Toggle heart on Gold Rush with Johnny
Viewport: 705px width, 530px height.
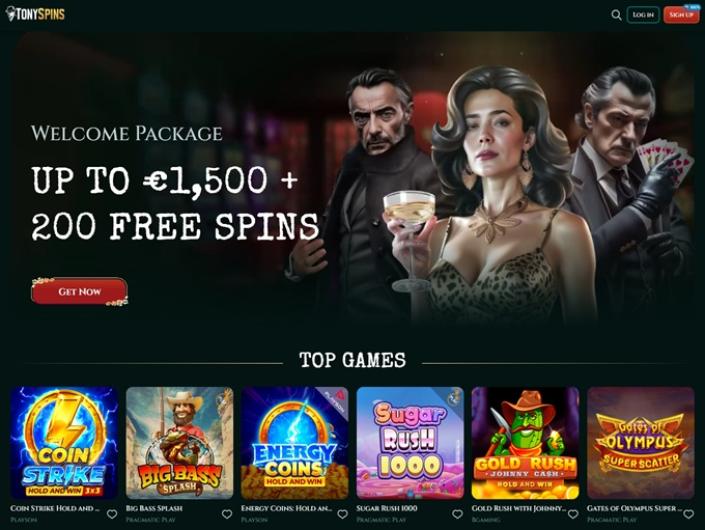pos(573,514)
